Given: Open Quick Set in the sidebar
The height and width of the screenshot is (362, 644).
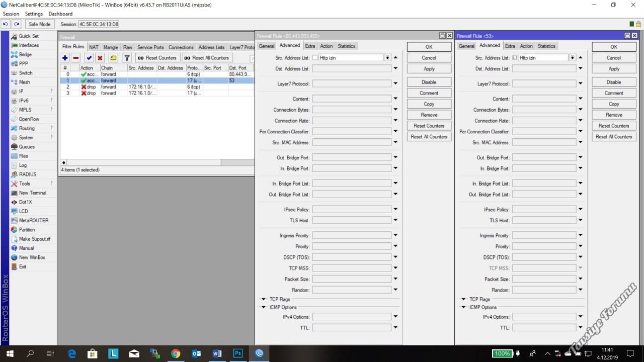Looking at the screenshot, I should click(x=29, y=36).
